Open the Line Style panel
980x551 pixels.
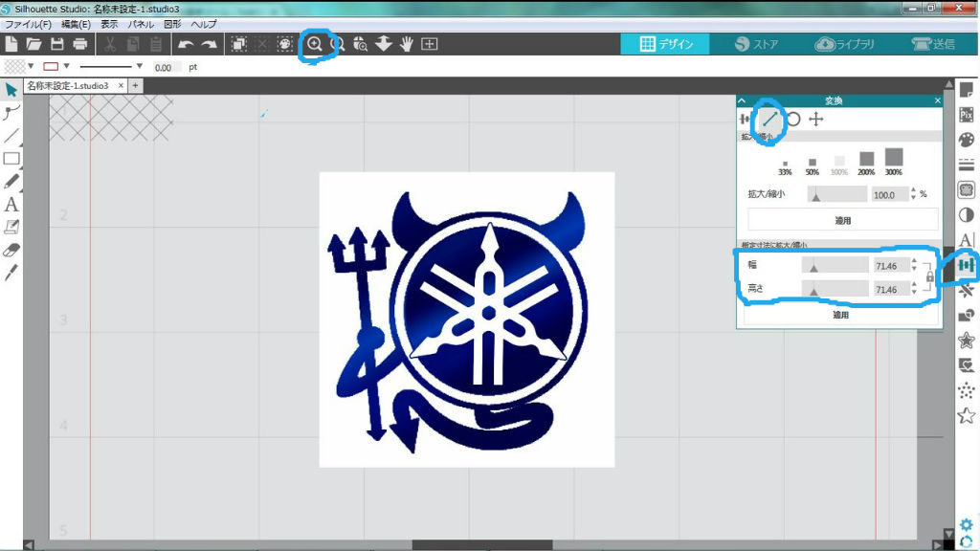point(967,165)
